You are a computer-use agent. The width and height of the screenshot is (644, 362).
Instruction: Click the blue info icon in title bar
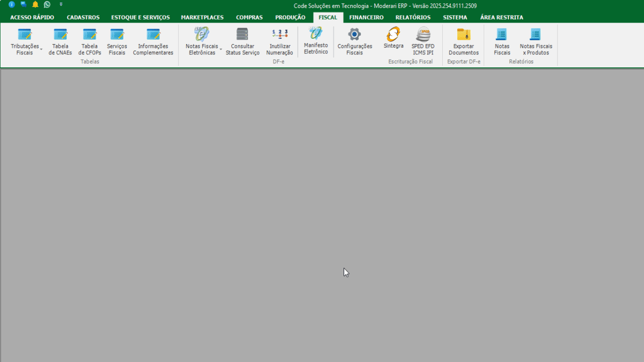click(x=12, y=5)
